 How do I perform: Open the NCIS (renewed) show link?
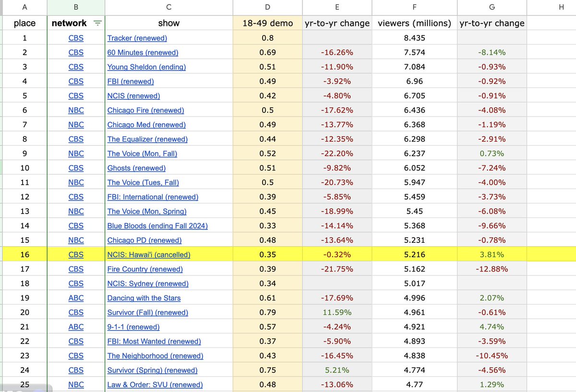(x=133, y=95)
